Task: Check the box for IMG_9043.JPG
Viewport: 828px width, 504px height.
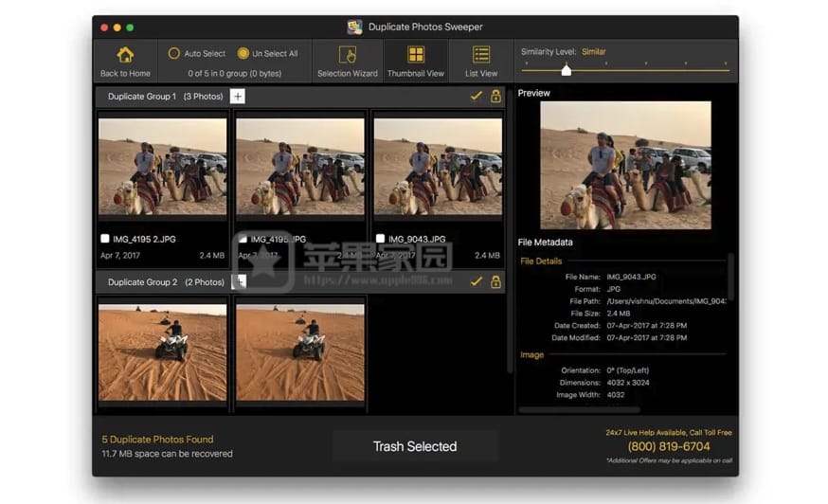Action: [380, 239]
